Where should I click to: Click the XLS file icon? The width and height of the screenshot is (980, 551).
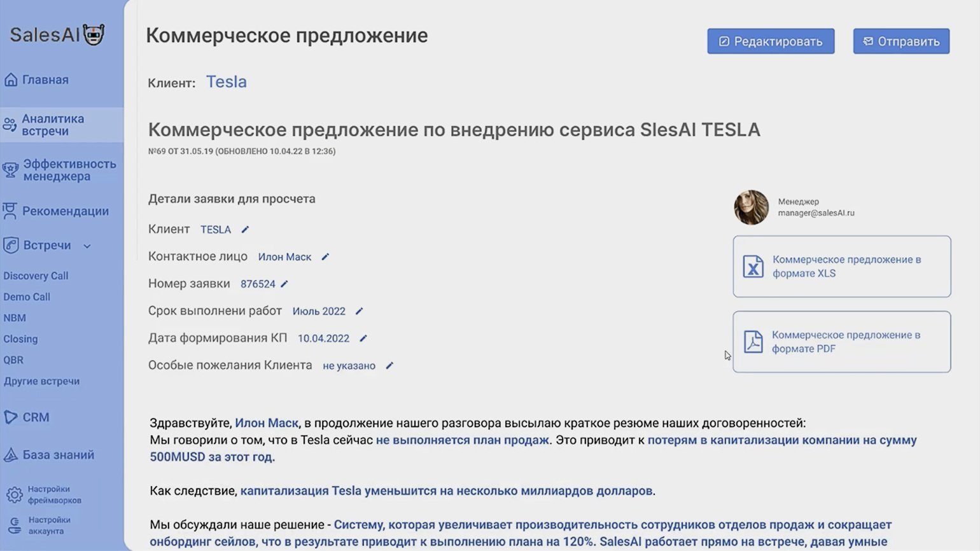(753, 267)
